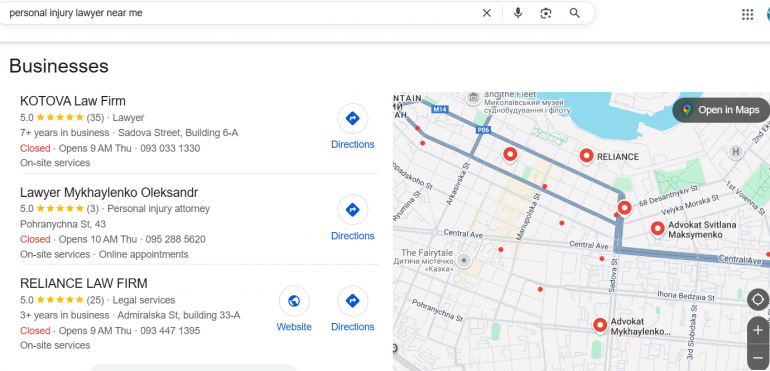Image resolution: width=770 pixels, height=371 pixels.
Task: Click into the search input field
Action: (x=241, y=13)
